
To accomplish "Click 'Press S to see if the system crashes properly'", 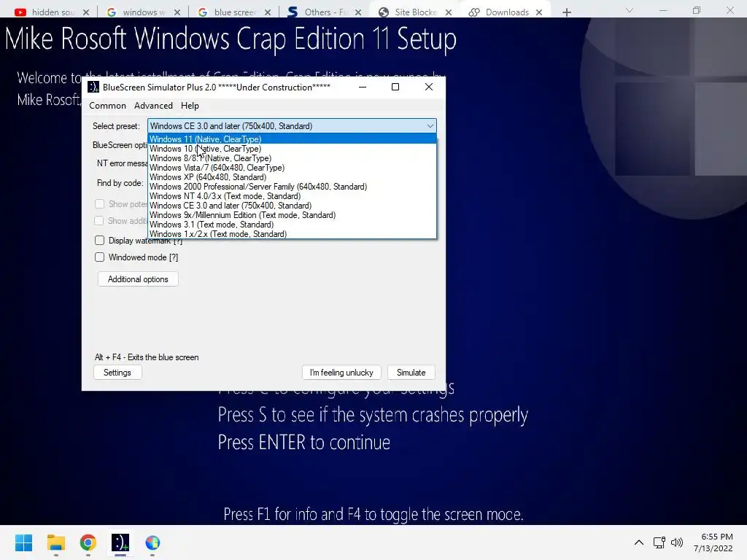I will click(373, 415).
